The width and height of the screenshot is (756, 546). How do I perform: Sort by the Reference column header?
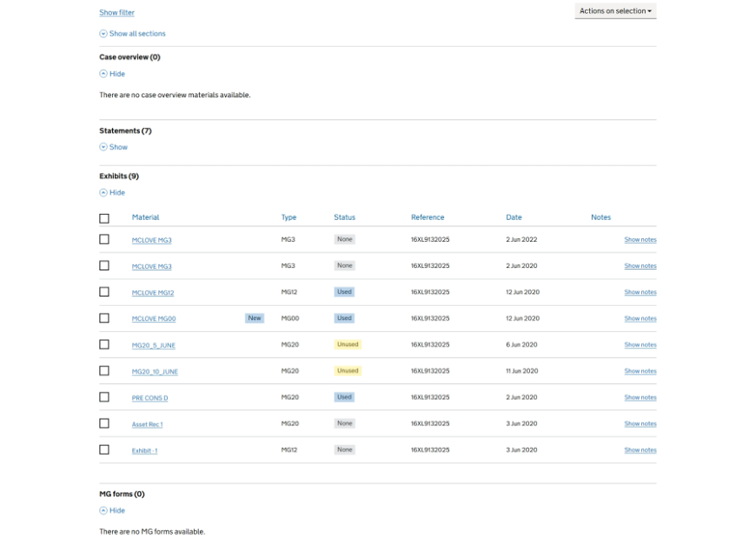point(428,217)
